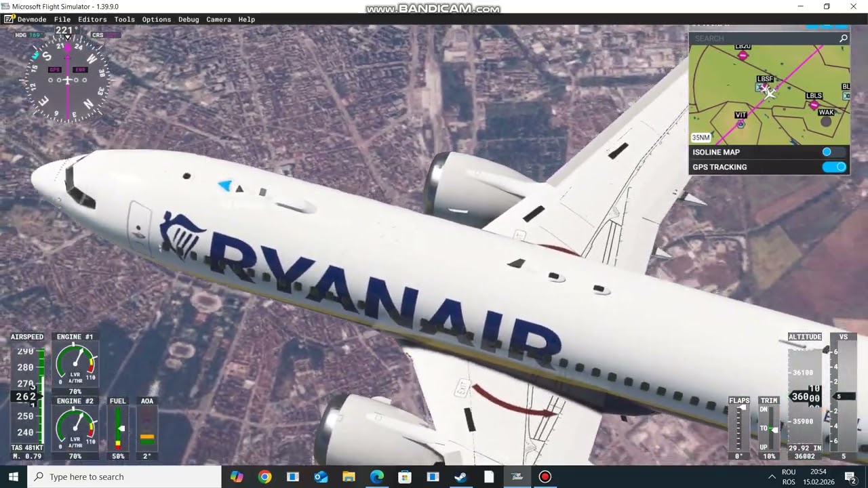The width and height of the screenshot is (868, 488).
Task: Open Microsoft Store from the taskbar
Action: point(405,476)
